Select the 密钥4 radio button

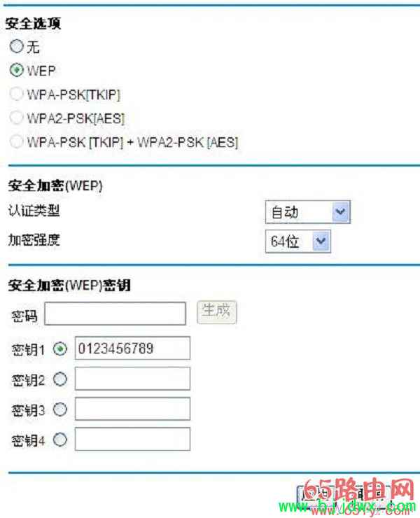[x=60, y=440]
